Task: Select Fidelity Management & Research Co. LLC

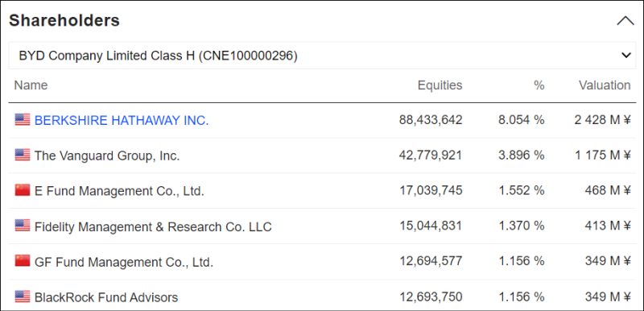Action: (153, 226)
